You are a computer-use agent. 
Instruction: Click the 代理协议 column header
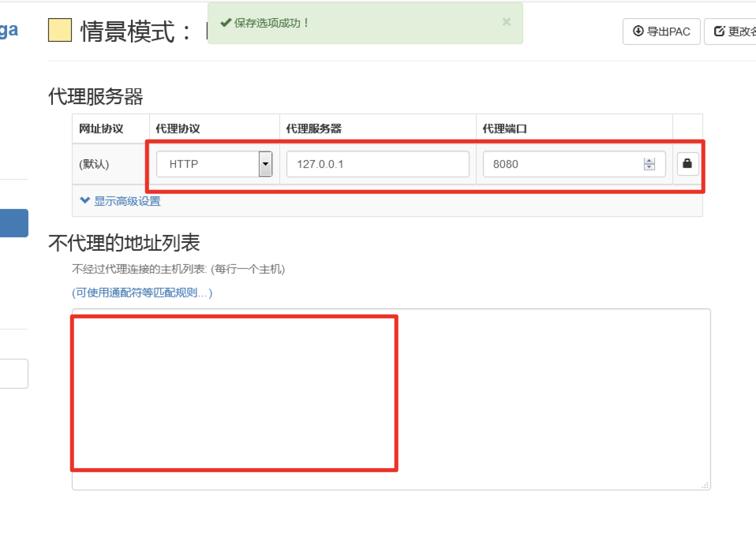178,129
